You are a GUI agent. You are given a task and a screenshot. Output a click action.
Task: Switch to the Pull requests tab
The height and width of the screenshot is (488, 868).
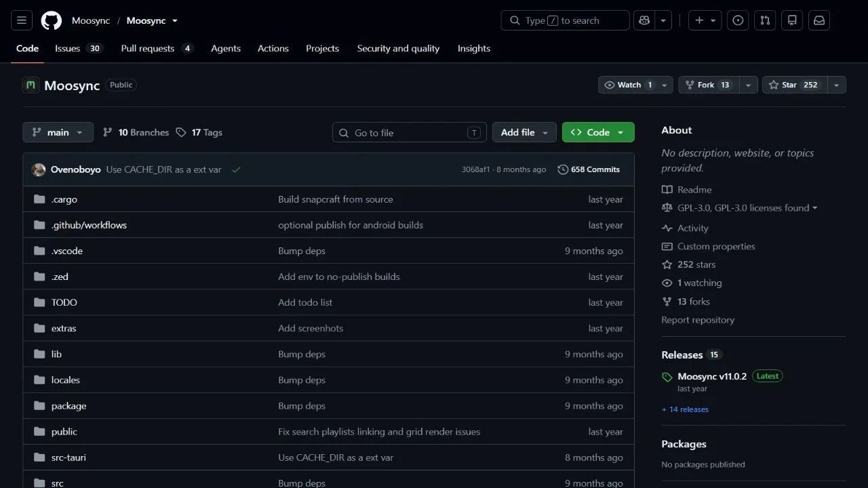coord(157,49)
